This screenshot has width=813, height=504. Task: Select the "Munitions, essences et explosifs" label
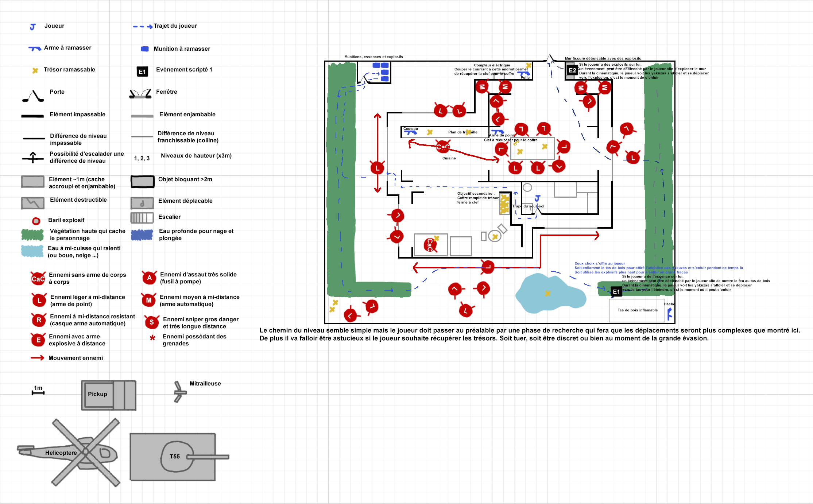[373, 57]
